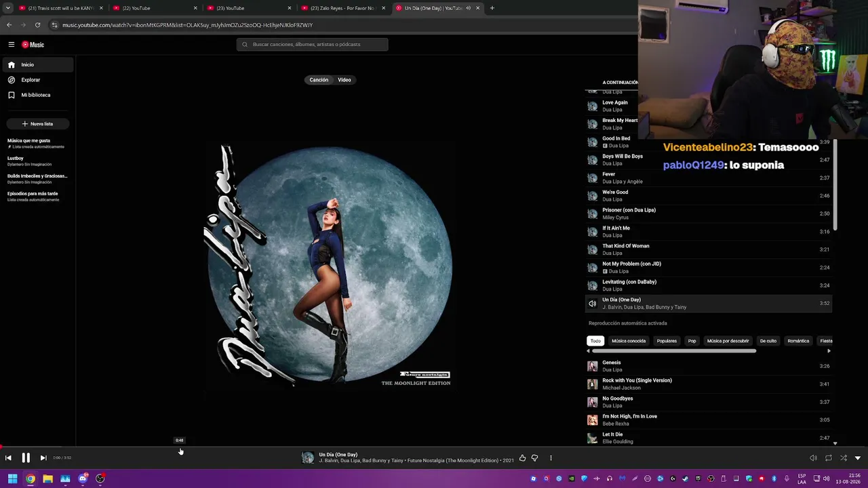Open the Builds Imbeciles y Graciosas playlist
This screenshot has width=868, height=488.
pos(38,178)
